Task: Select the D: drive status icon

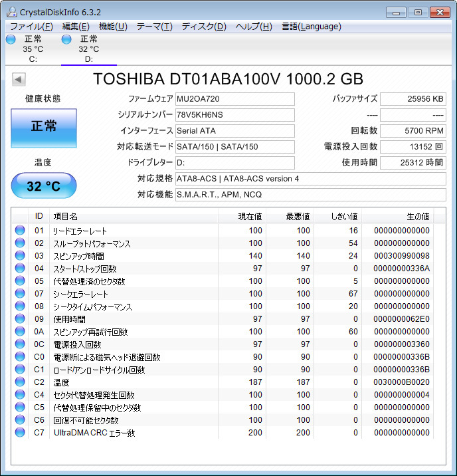Action: (66, 39)
